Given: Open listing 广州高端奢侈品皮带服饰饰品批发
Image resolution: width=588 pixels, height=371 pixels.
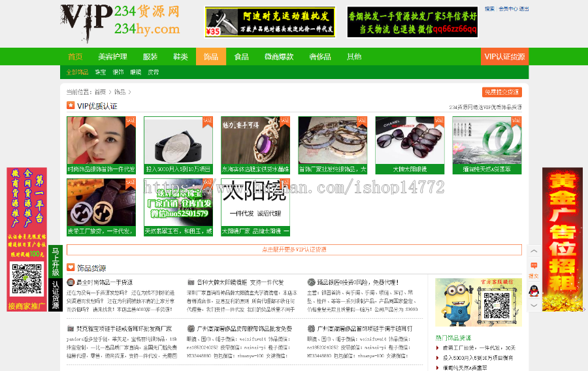Looking at the screenshot, I should click(244, 329).
